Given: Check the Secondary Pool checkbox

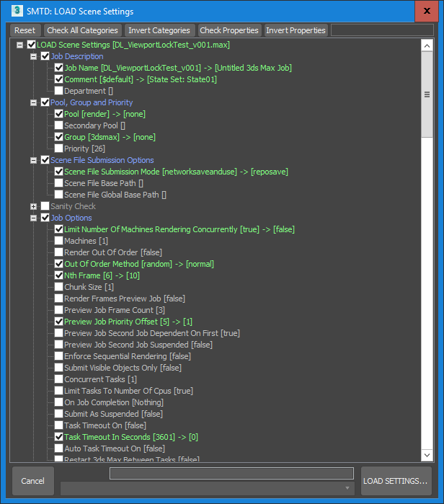Looking at the screenshot, I should click(x=59, y=125).
